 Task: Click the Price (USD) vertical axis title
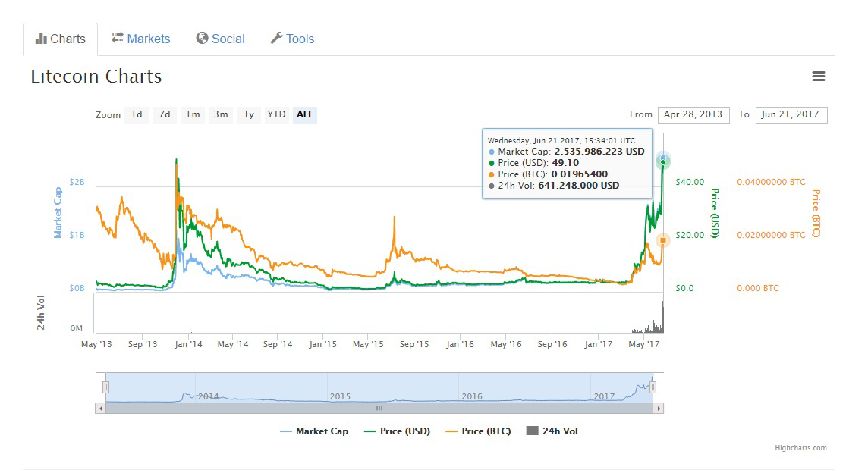(x=715, y=213)
